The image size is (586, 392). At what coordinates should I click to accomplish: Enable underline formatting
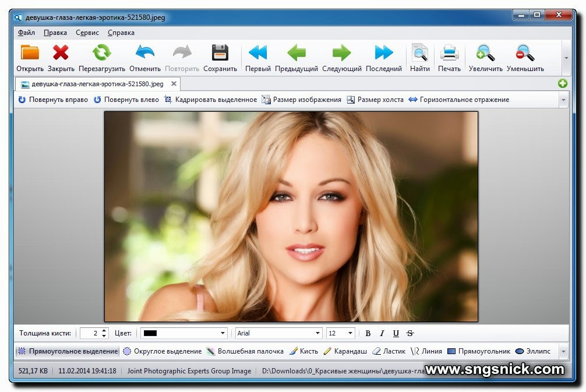tap(396, 333)
